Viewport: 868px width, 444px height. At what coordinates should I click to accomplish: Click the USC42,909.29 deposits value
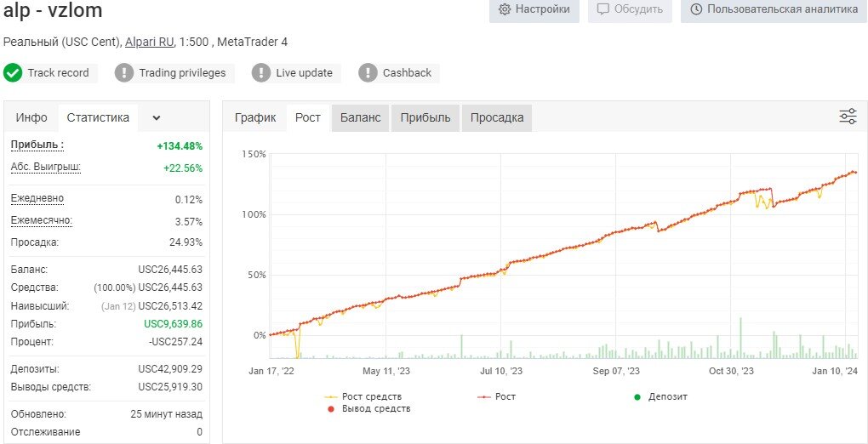(170, 369)
